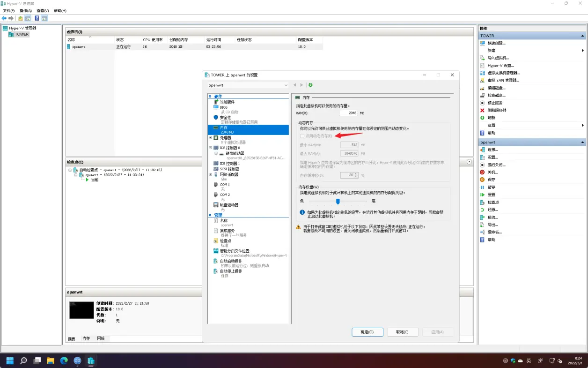588x368 pixels.
Task: Open 虚拟交换机管理器 action
Action: coord(504,73)
